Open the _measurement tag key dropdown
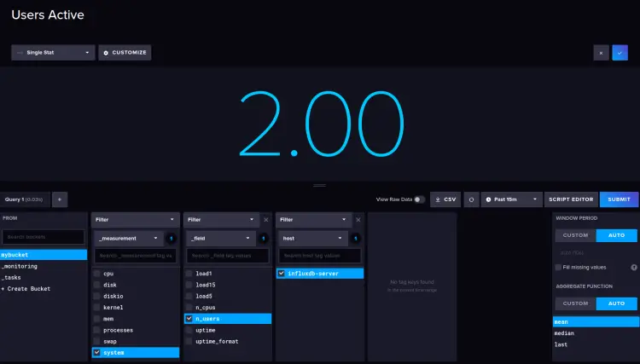This screenshot has height=364, width=640. point(128,238)
